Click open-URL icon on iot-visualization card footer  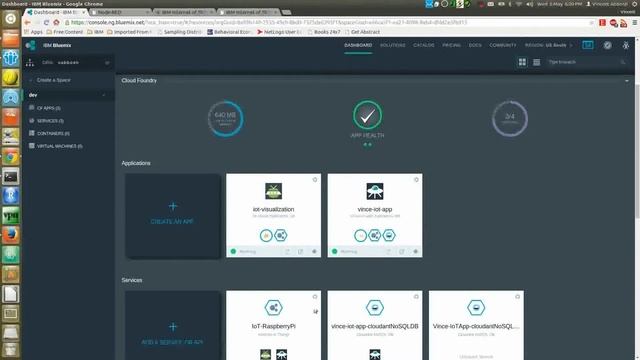pos(301,251)
